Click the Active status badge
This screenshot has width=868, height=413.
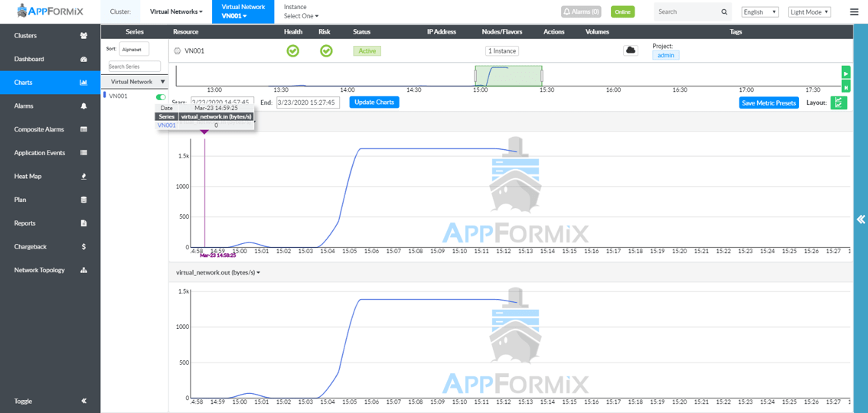pyautogui.click(x=367, y=51)
